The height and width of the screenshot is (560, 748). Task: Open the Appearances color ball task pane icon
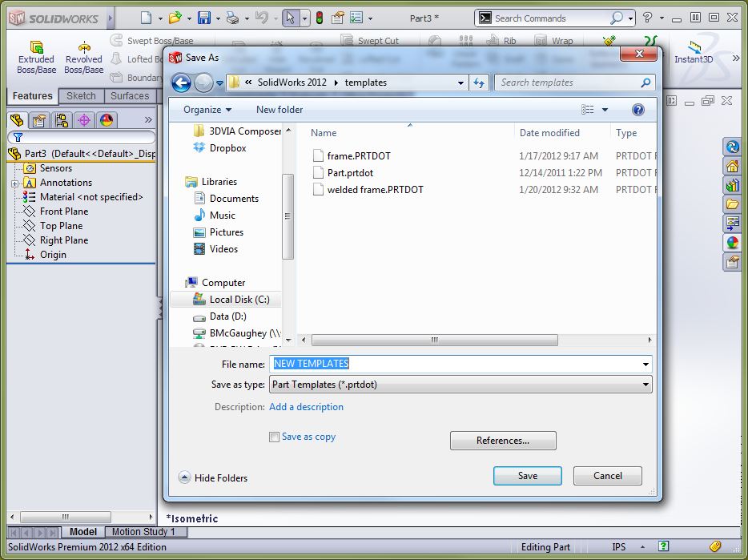(732, 242)
